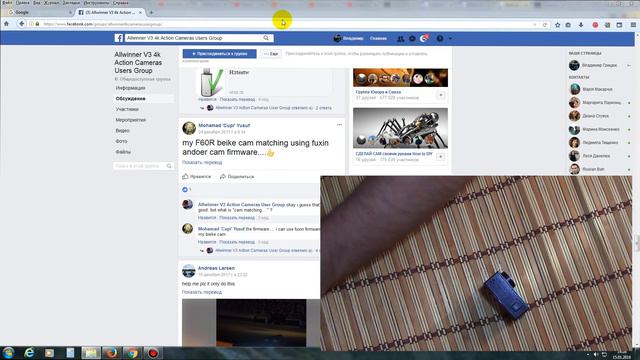
Task: Go to Главная in Facebook header
Action: click(x=378, y=38)
